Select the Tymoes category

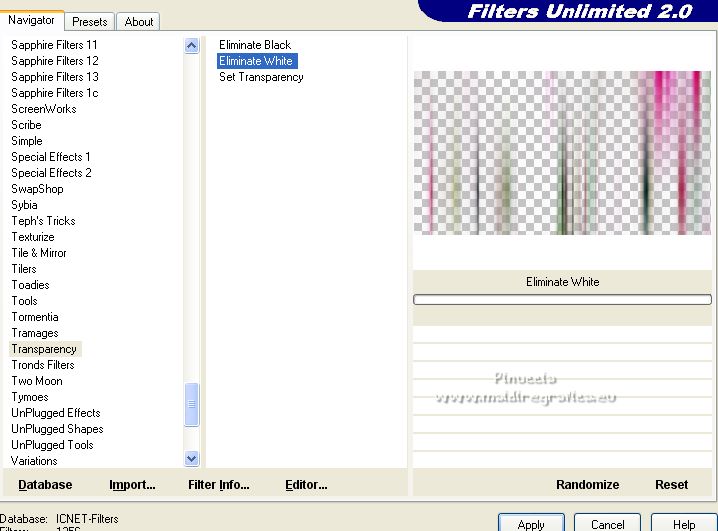pos(30,397)
